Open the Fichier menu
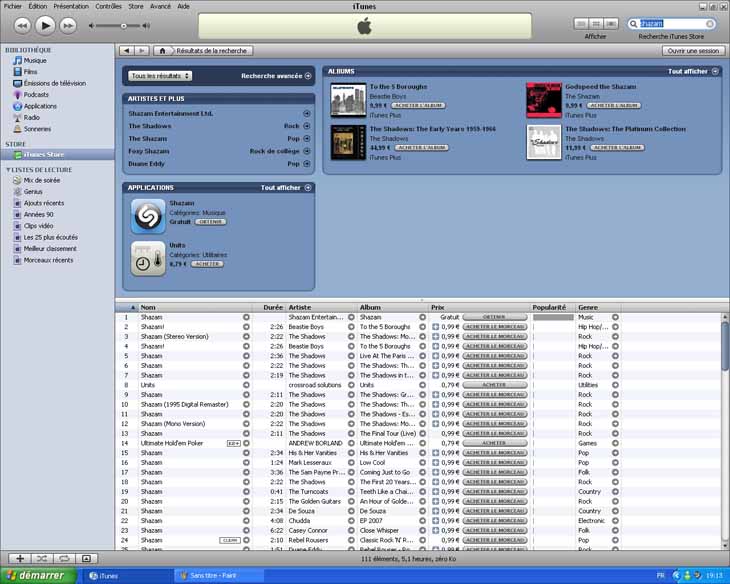 coord(13,6)
